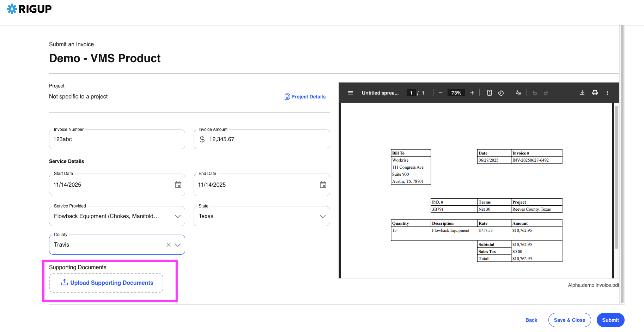Image resolution: width=644 pixels, height=332 pixels.
Task: Zoom in the PDF with the plus icon
Action: pos(472,93)
